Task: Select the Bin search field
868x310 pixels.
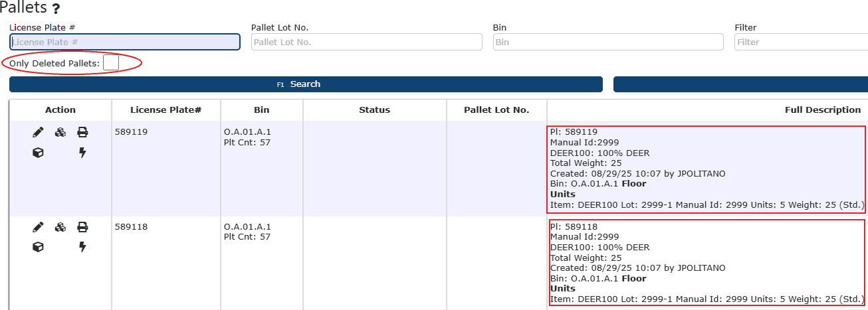Action: tap(608, 42)
